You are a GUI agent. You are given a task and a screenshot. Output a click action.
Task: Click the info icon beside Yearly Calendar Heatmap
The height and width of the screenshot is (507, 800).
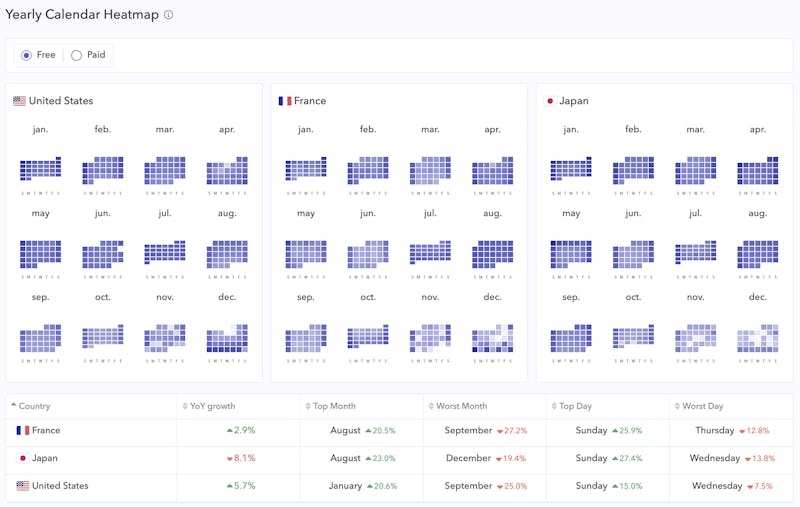pyautogui.click(x=169, y=15)
